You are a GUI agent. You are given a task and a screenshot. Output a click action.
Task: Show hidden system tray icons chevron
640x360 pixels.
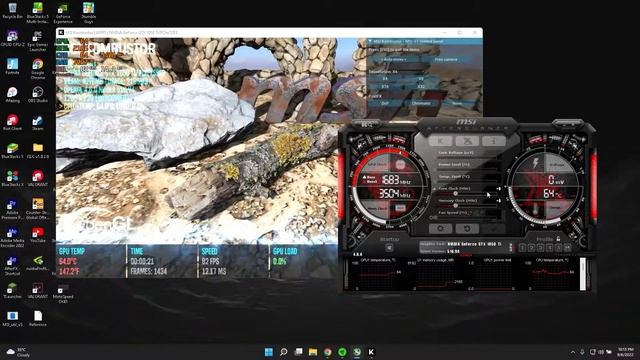pyautogui.click(x=573, y=352)
